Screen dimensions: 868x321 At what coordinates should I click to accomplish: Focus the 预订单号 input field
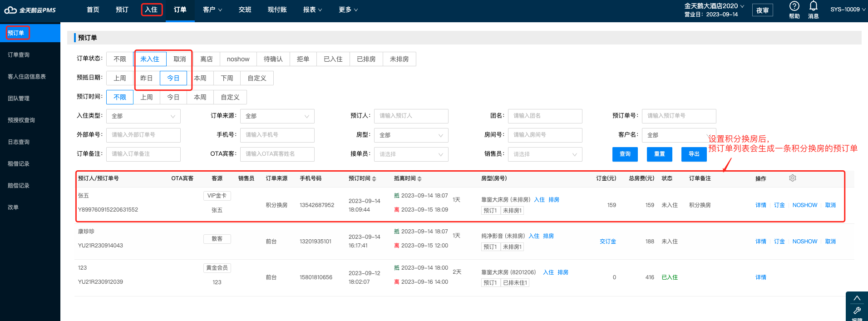(679, 116)
